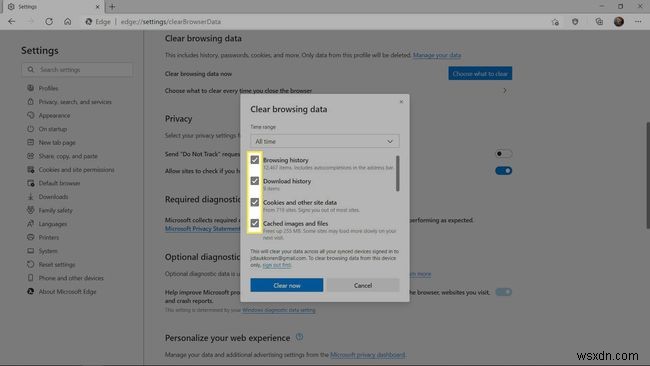
Task: Open the profile avatar picture
Action: click(619, 22)
